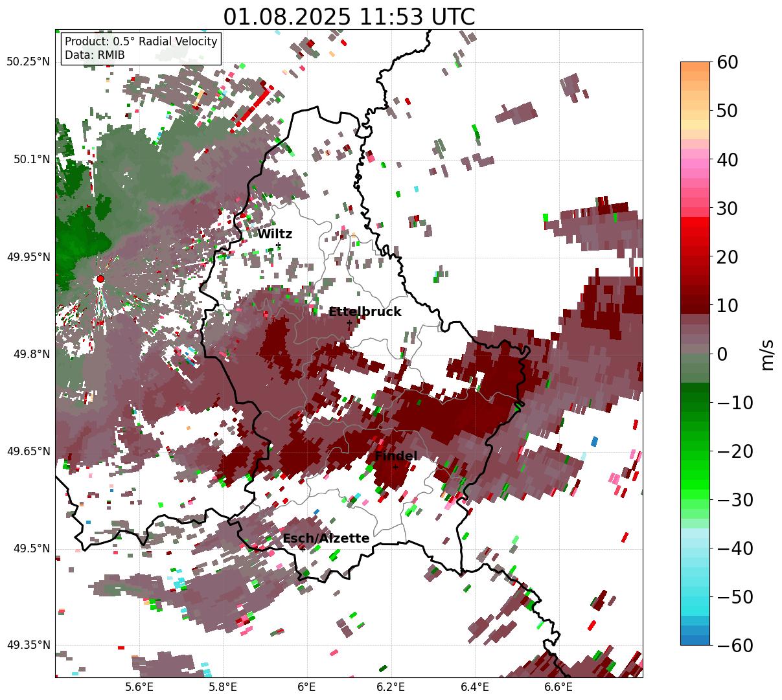Click the colorbar 10 tick label
The width and height of the screenshot is (782, 700).
tap(726, 305)
